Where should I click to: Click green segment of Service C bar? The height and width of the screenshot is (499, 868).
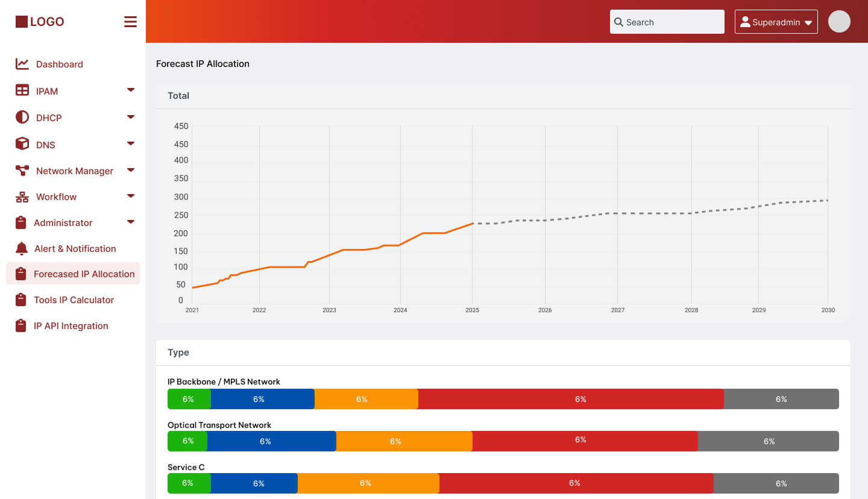point(189,483)
